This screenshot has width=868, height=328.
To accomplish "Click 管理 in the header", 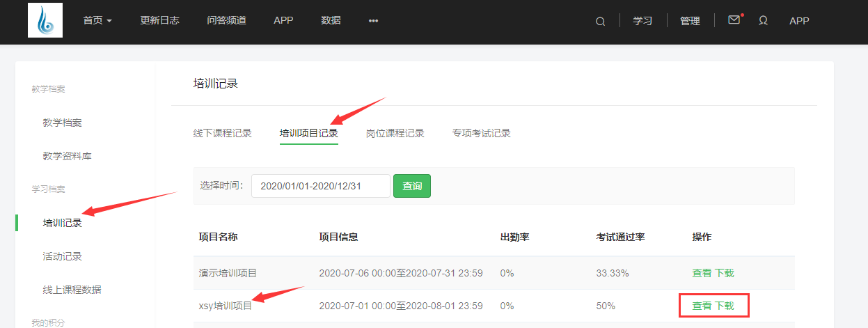I will pyautogui.click(x=690, y=21).
